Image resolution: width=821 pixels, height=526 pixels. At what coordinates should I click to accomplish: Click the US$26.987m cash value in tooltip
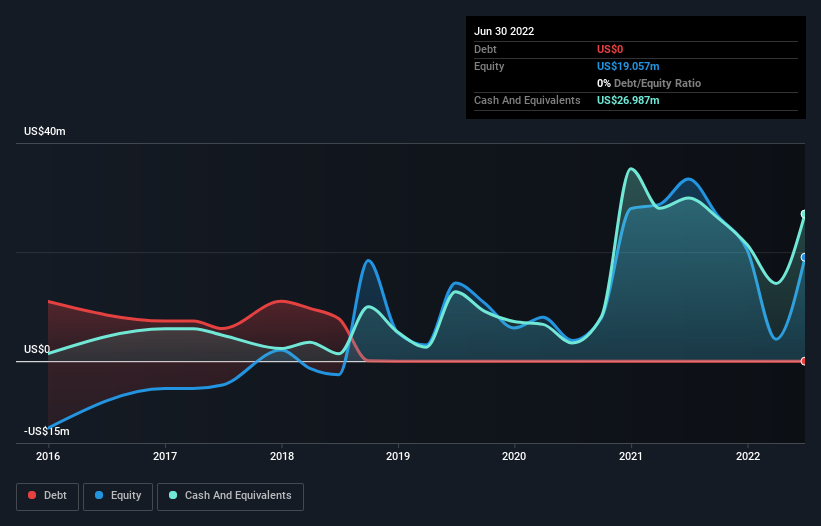(x=628, y=100)
